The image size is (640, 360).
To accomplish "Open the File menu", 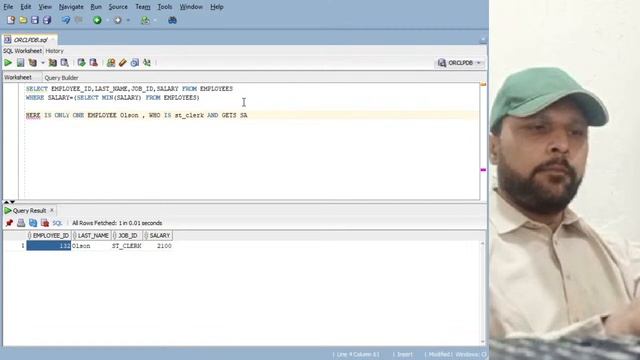I will [8, 7].
